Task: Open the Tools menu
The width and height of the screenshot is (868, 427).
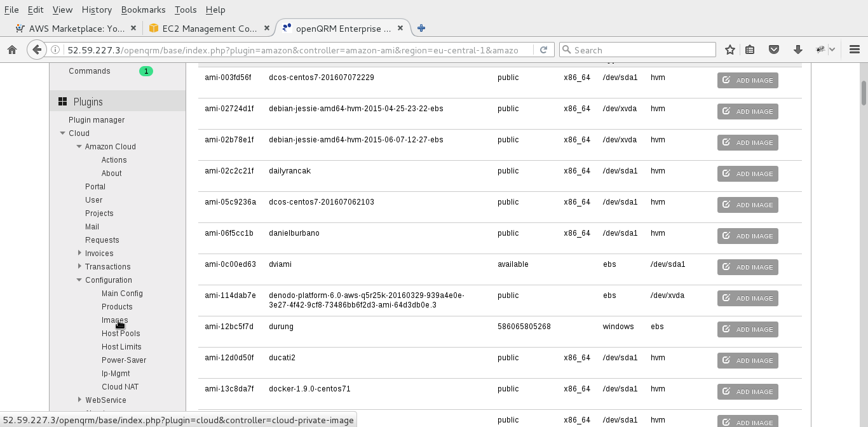Action: [x=186, y=10]
